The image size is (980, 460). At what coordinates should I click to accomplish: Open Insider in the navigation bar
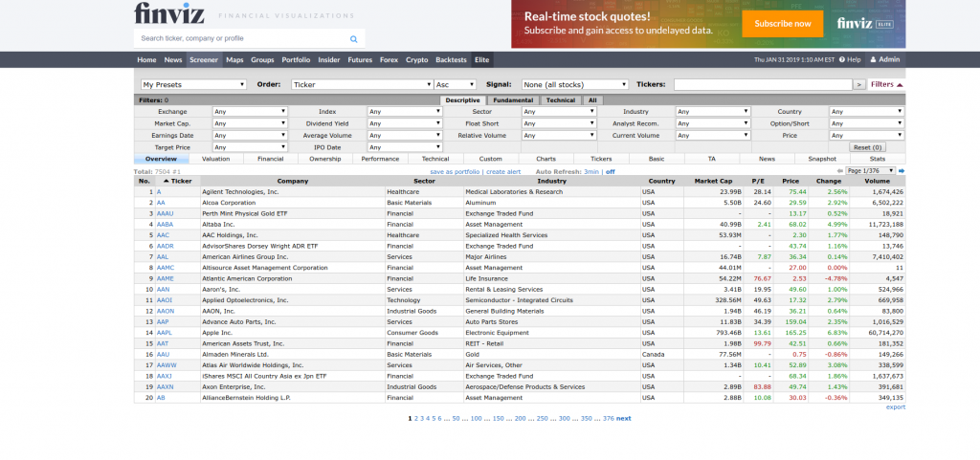click(329, 60)
